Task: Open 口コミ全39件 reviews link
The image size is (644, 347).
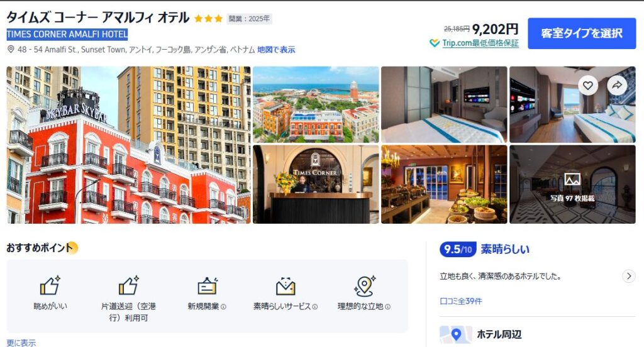Action: [x=461, y=301]
